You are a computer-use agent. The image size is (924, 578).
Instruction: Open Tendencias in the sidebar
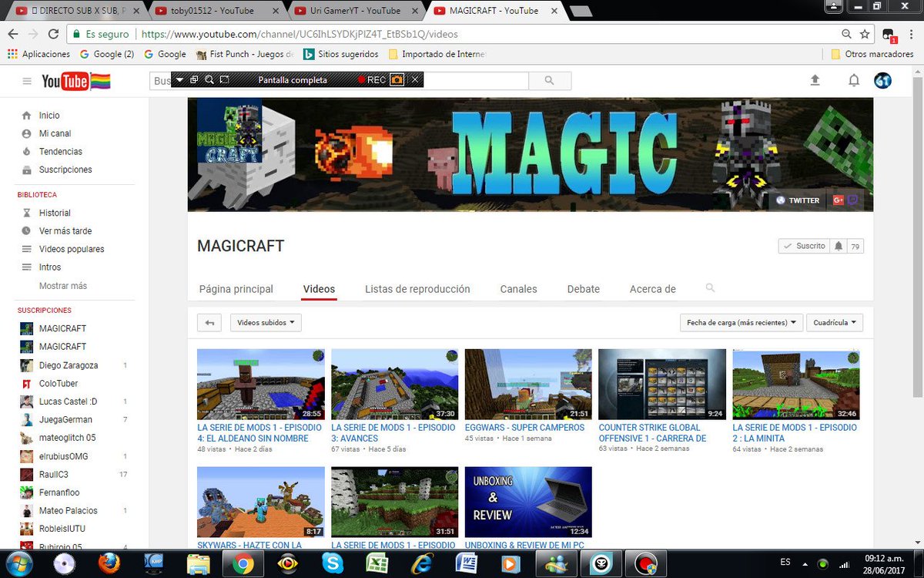[x=61, y=152]
